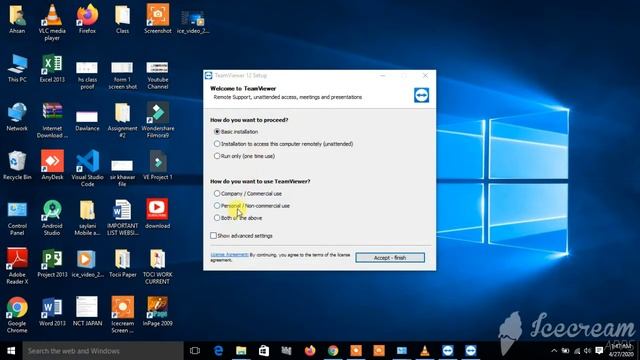Launch Android Studio from the desktop
The width and height of the screenshot is (640, 360).
[52, 218]
